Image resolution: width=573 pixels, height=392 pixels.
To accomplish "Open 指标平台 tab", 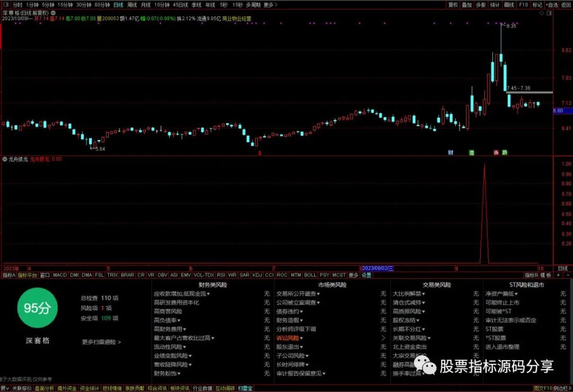I will pyautogui.click(x=28, y=275).
